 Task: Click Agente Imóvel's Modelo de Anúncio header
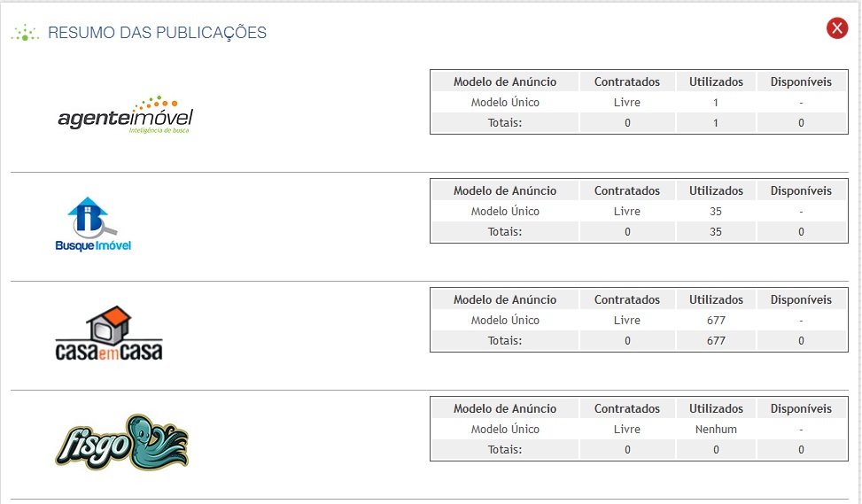[x=505, y=81]
